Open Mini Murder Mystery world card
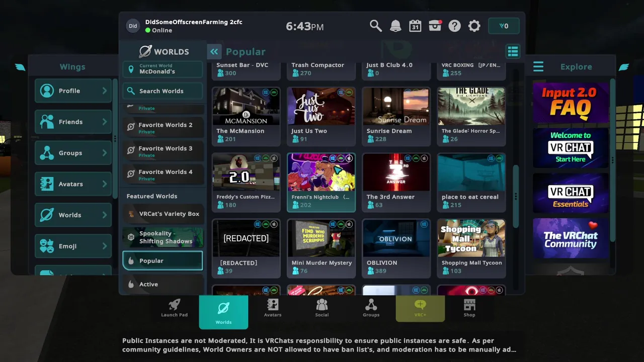Image resolution: width=644 pixels, height=362 pixels. pos(321,248)
